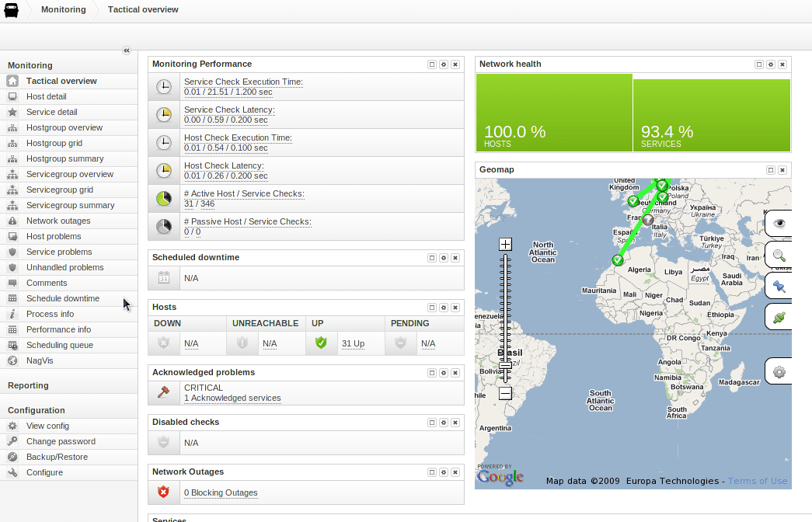Click the red shield Network Outages icon
Screen dimensions: 812x522
(163, 492)
